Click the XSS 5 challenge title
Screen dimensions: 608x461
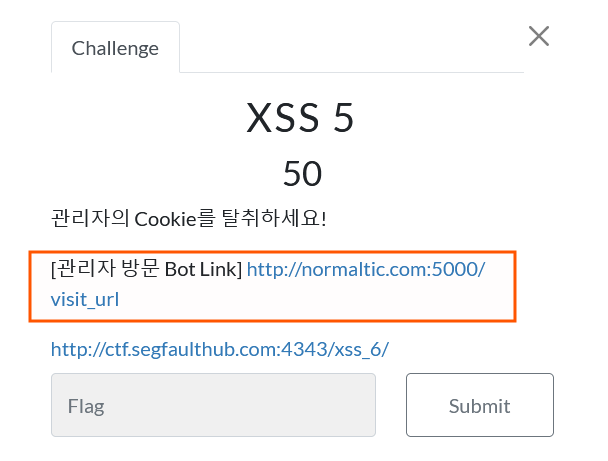300,118
